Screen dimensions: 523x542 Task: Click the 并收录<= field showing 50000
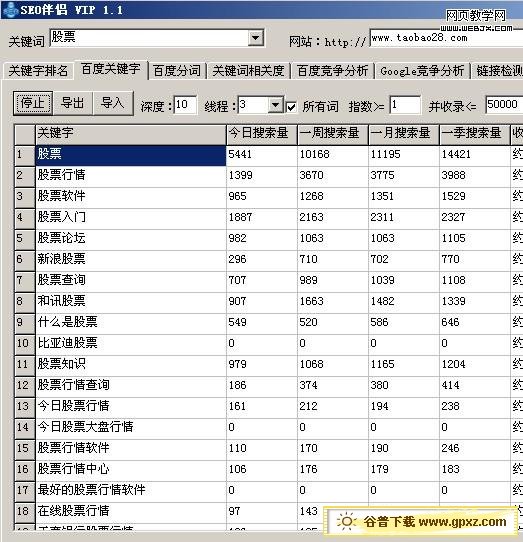504,105
